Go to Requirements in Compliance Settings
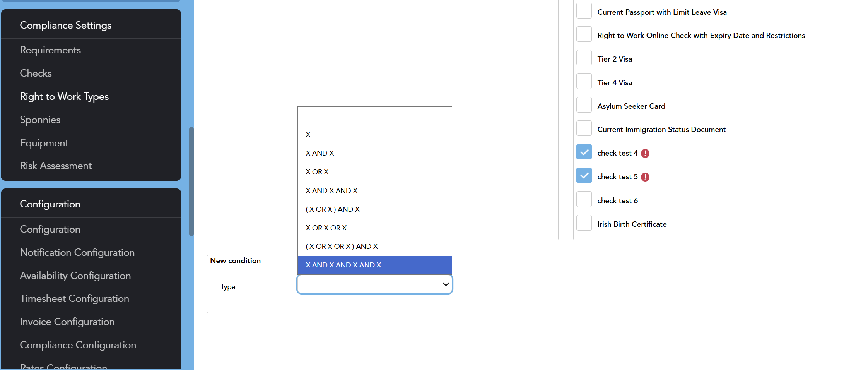 click(50, 50)
